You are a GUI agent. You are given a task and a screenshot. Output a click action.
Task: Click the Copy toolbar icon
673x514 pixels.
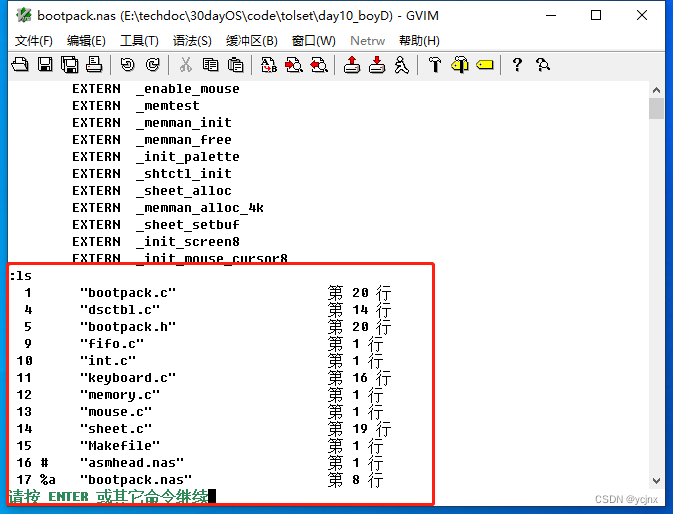coord(210,65)
